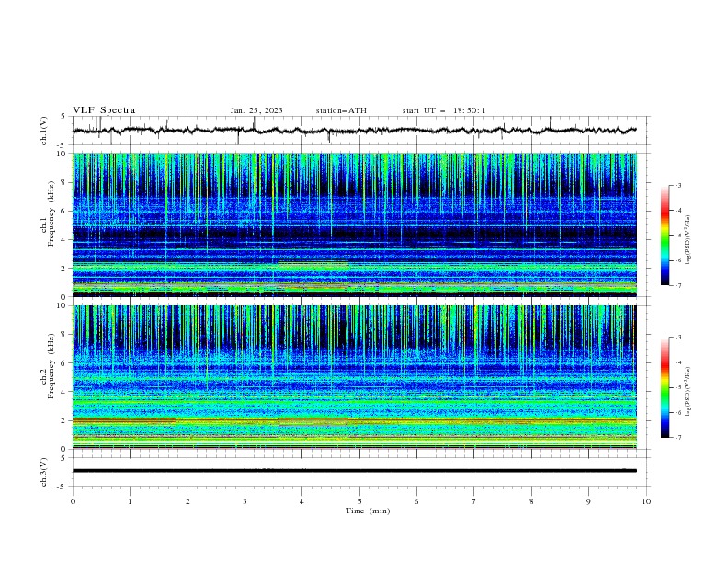Click the 'Time (min)' x-axis label
The width and height of the screenshot is (728, 563).
pos(368,511)
